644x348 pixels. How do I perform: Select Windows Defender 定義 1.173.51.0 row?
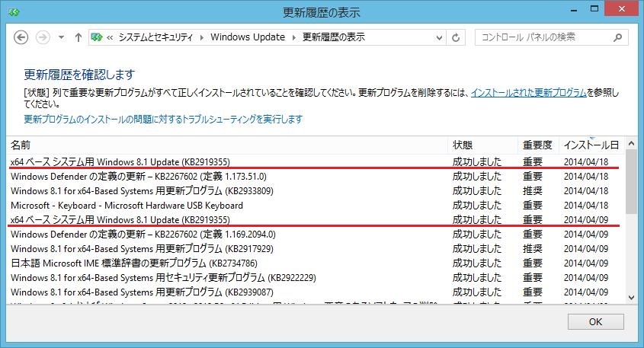click(316, 177)
